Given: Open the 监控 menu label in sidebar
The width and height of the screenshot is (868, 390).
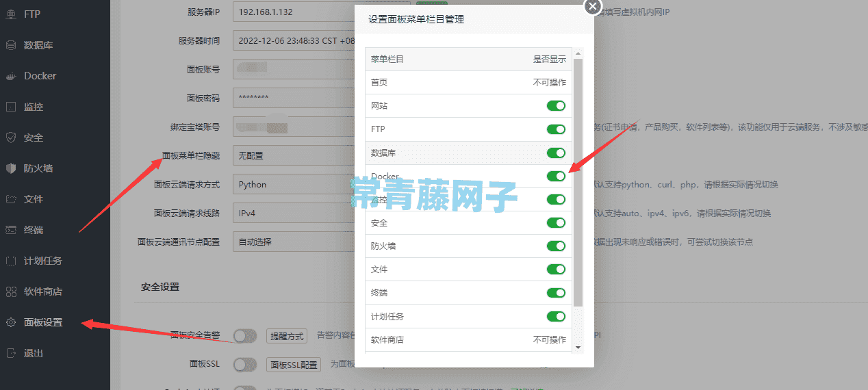Looking at the screenshot, I should point(34,107).
